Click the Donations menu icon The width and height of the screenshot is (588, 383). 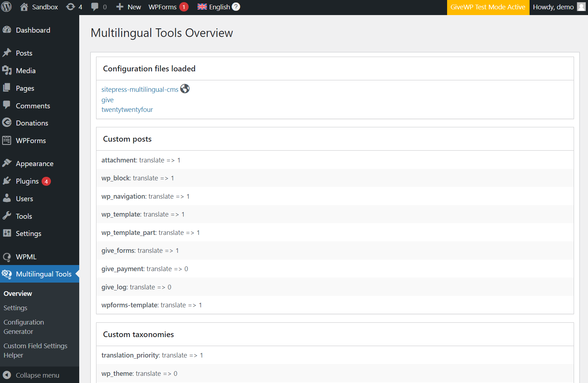pos(7,123)
